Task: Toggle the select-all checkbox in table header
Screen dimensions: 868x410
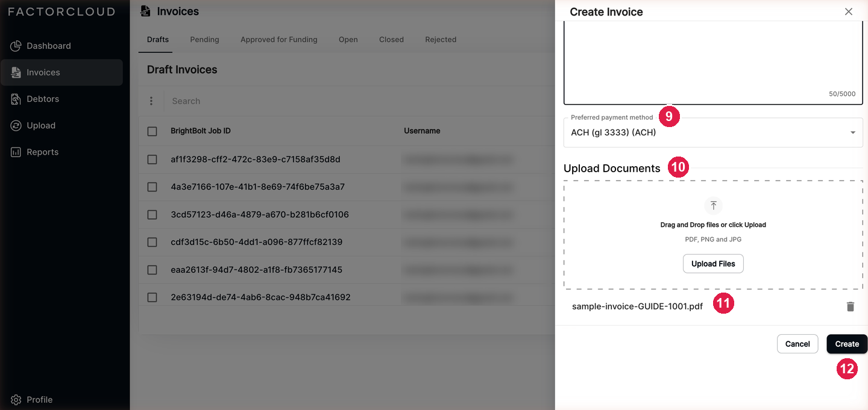Action: click(x=152, y=131)
